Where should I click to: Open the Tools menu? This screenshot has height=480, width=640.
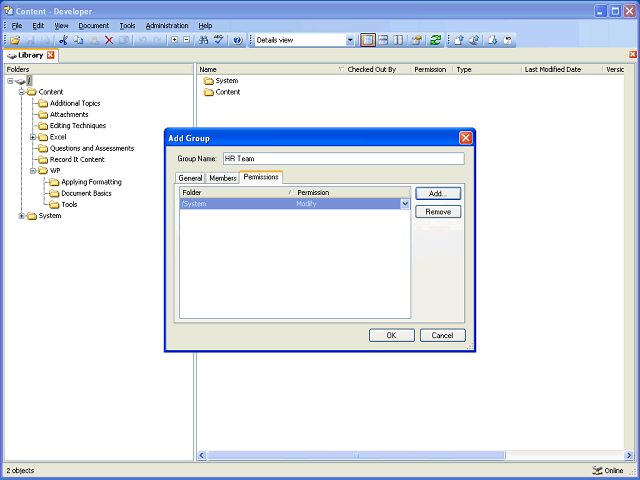[127, 26]
